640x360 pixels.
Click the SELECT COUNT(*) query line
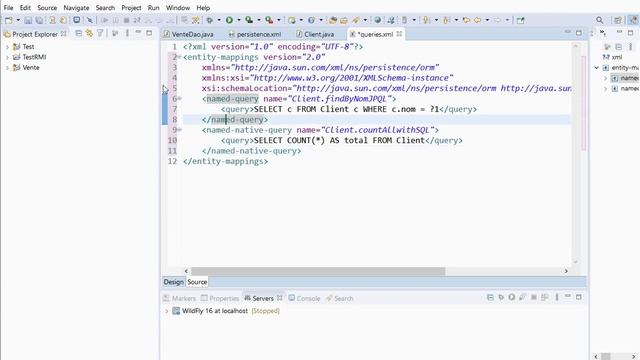pos(342,140)
